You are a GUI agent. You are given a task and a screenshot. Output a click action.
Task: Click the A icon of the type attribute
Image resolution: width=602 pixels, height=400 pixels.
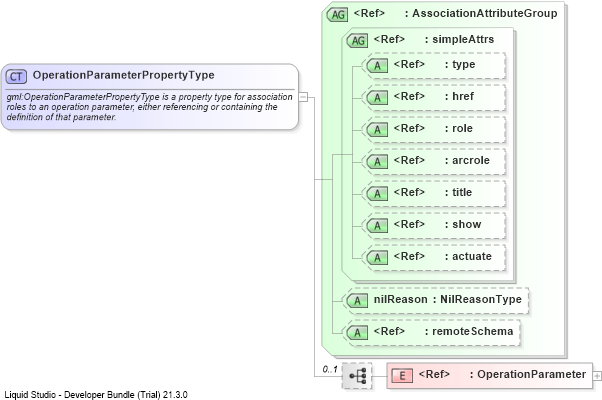377,66
